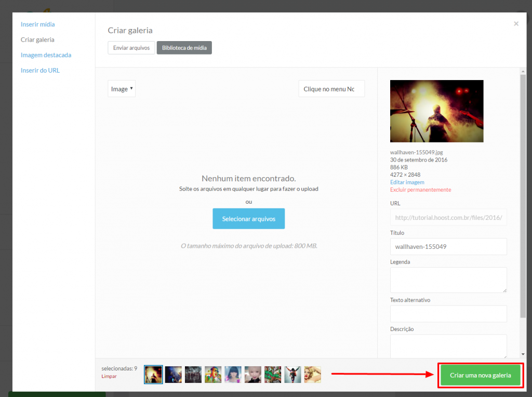
Task: Click the Excluir permanentemente link
Action: 420,190
